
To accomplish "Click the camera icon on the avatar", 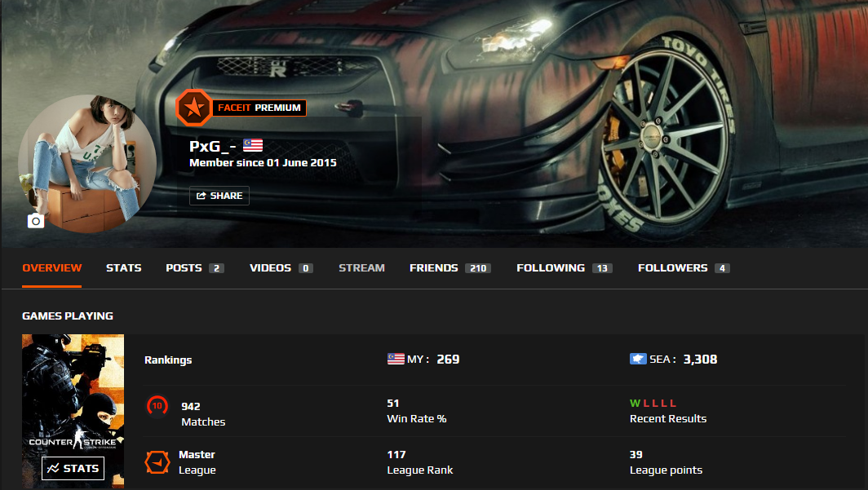I will pos(36,221).
